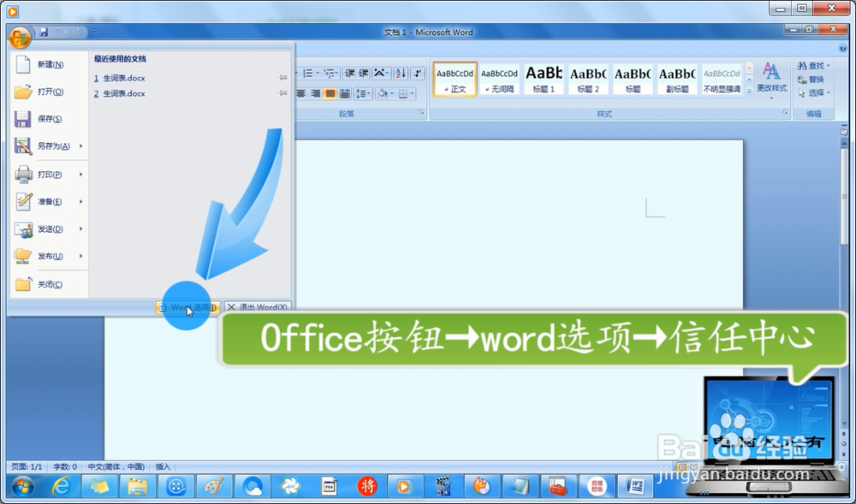Viewport: 856px width, 504px height.
Task: Expand the 发送 submenu arrow
Action: point(80,229)
